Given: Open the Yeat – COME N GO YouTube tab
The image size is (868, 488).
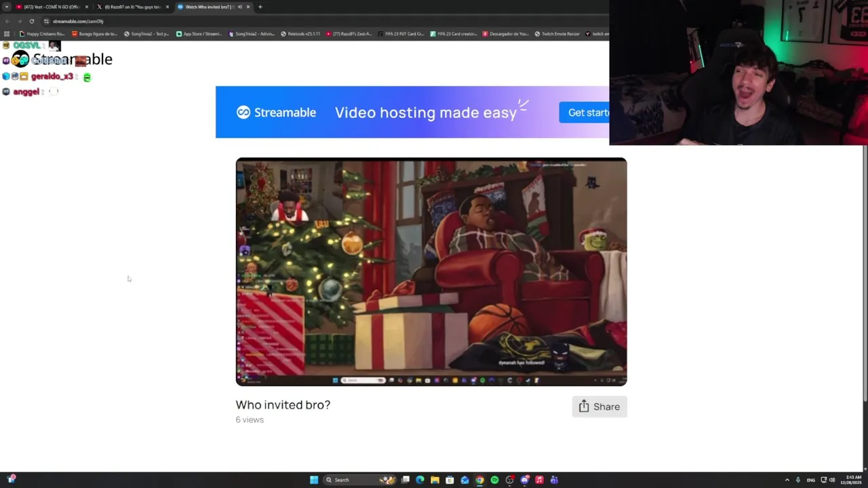Looking at the screenshot, I should click(52, 7).
